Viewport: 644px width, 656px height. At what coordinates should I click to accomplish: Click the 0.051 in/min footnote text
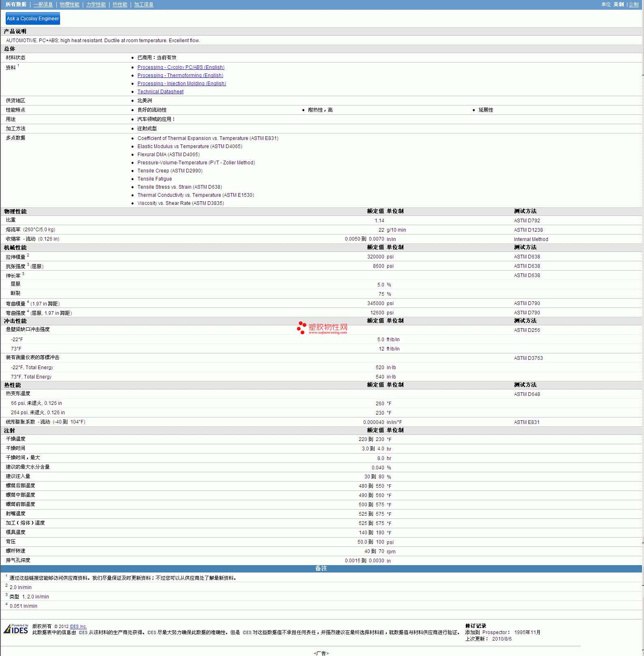(24, 606)
